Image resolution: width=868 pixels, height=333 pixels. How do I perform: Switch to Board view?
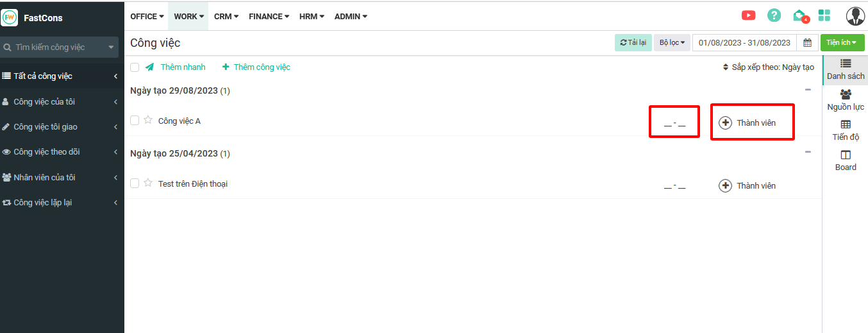(846, 160)
